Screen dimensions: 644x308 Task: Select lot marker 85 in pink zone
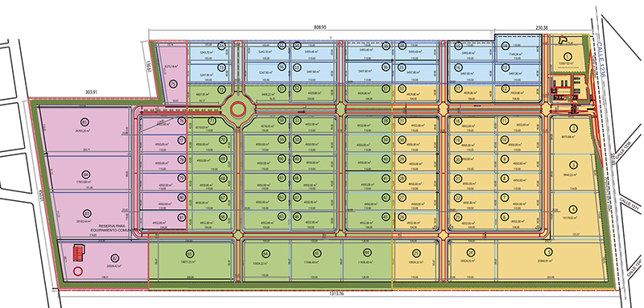(85, 121)
